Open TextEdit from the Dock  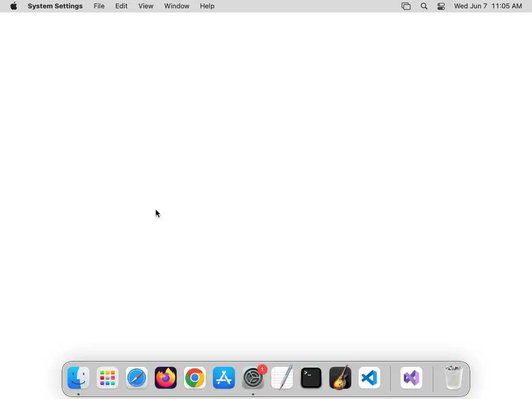282,378
